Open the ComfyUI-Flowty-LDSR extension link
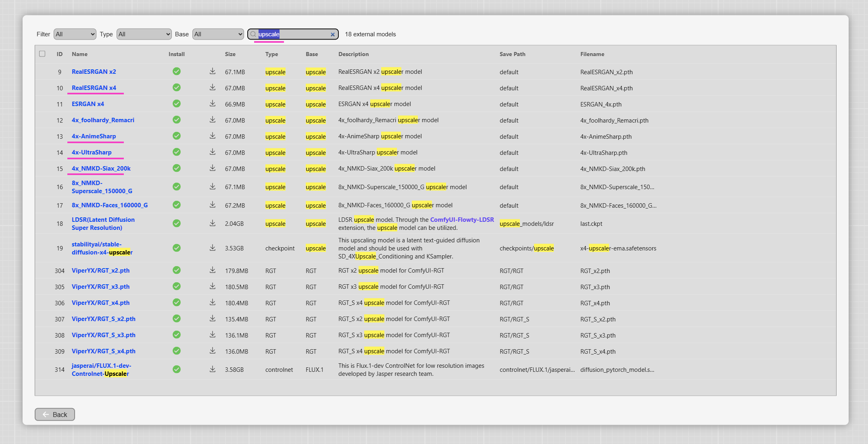868x444 pixels. click(462, 219)
